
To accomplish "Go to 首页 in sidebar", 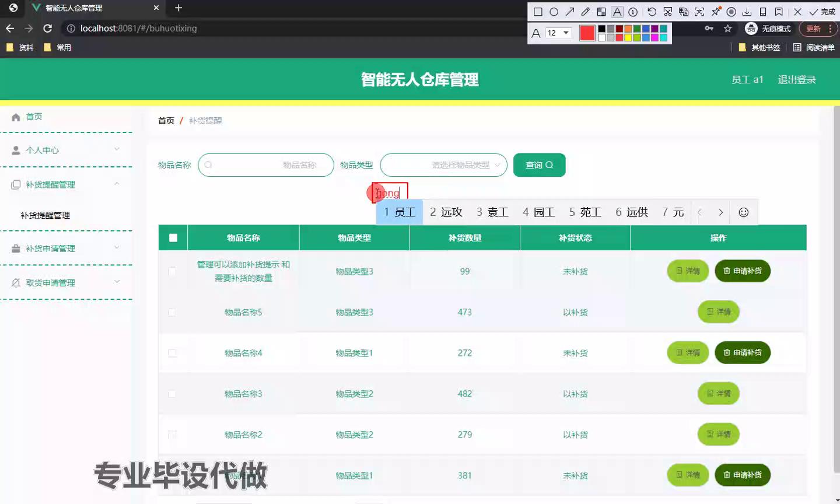I will coord(34,117).
